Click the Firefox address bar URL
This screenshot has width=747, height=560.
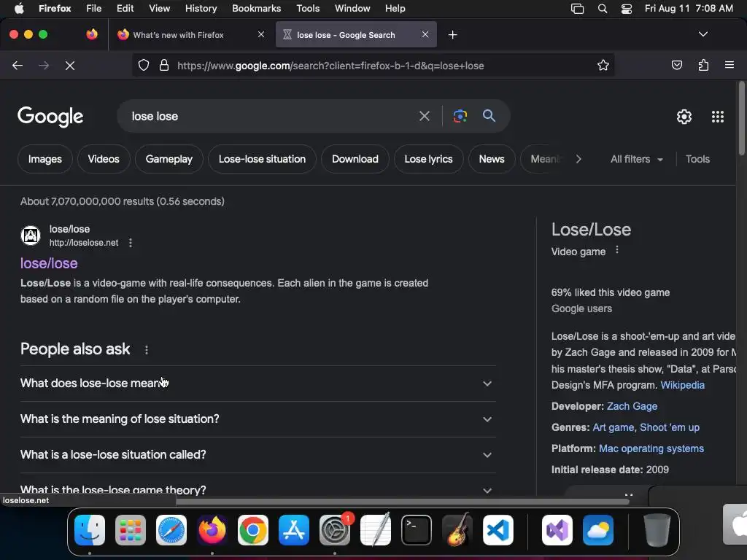[330, 66]
